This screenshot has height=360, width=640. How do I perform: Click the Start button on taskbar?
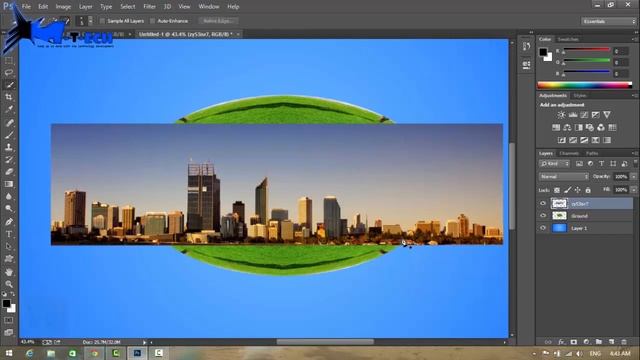9,353
